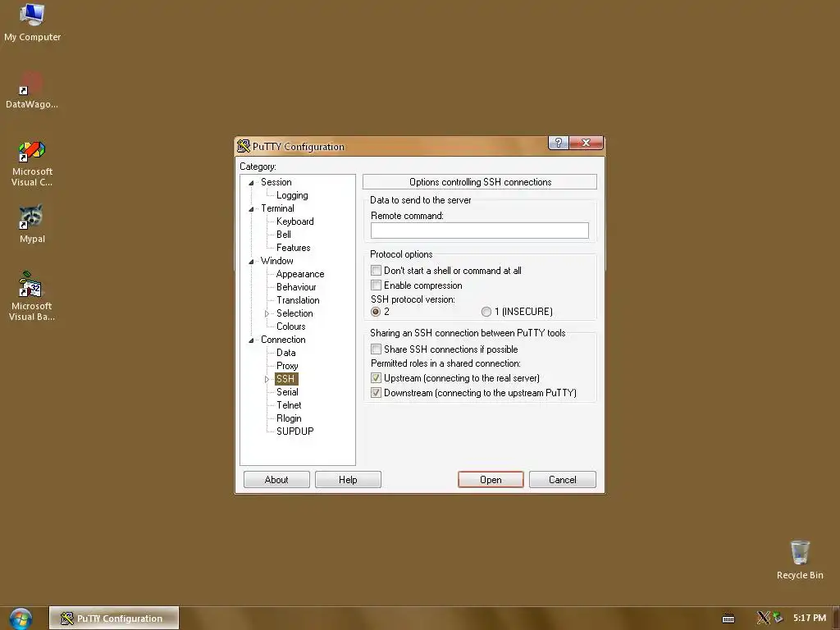Launch the Mypal browser icon
Image resolution: width=840 pixels, height=630 pixels.
coord(32,224)
